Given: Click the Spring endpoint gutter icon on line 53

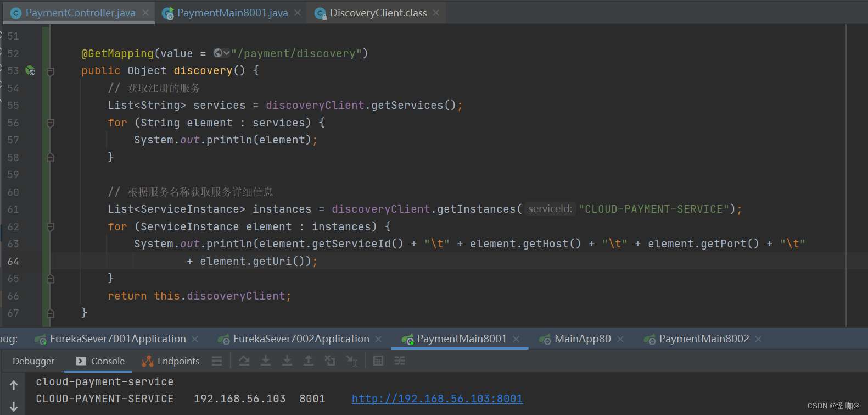Looking at the screenshot, I should tap(31, 70).
